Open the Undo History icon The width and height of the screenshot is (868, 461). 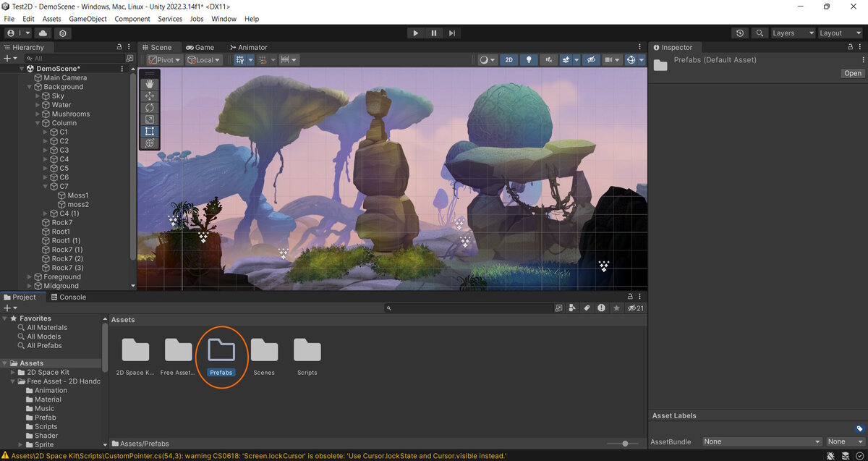(739, 33)
